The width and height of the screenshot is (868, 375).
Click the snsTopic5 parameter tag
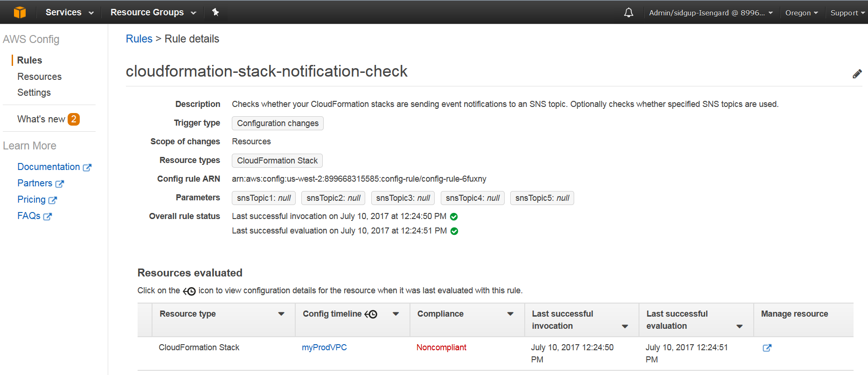(x=542, y=198)
